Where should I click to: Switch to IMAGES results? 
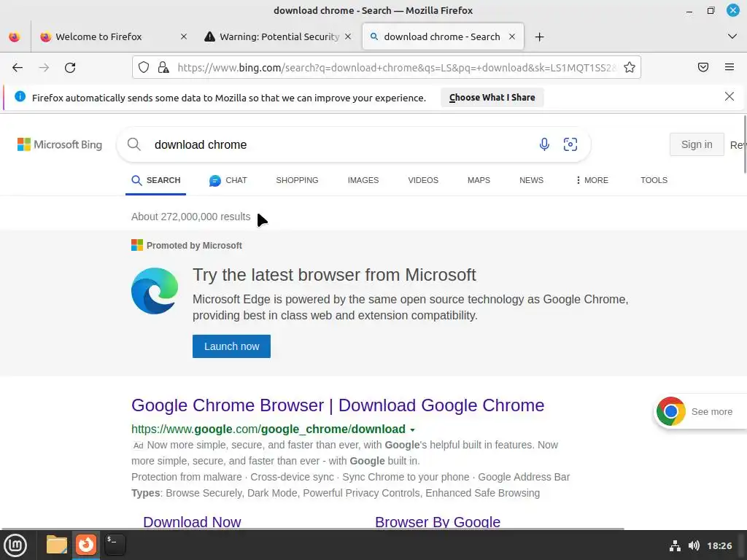point(363,181)
